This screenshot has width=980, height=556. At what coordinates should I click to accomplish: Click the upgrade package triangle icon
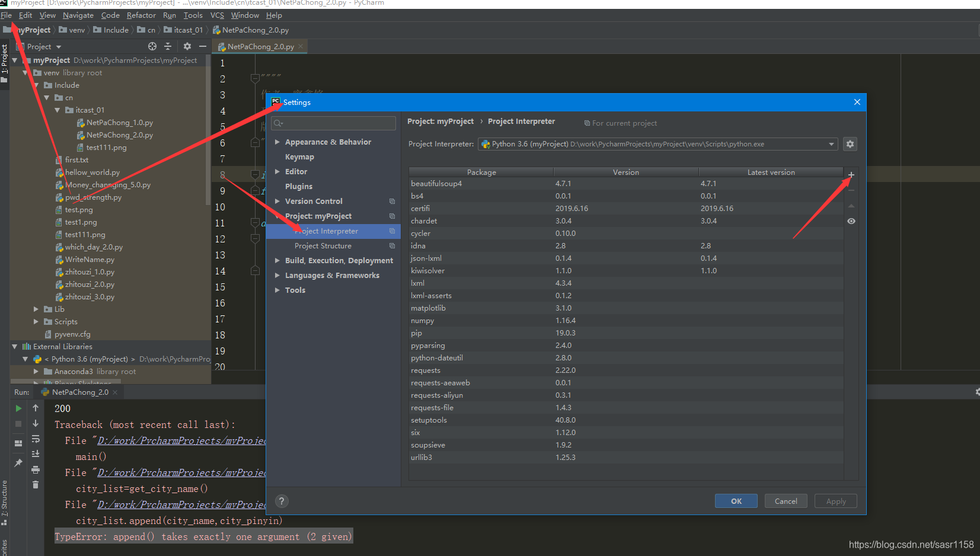851,206
